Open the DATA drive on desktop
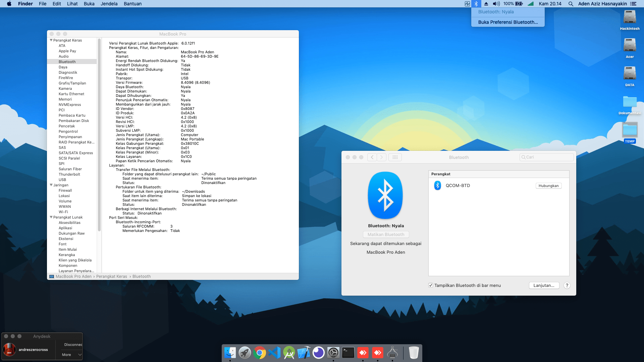This screenshot has width=644, height=362. point(630,76)
